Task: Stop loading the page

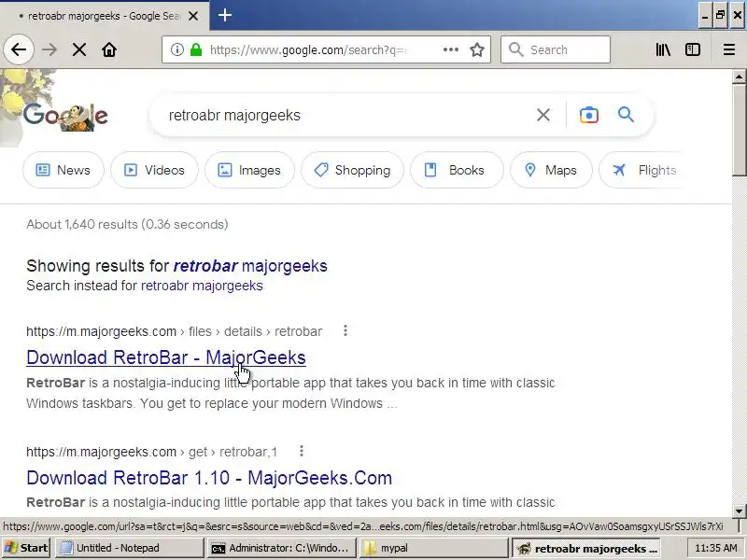Action: click(x=79, y=49)
